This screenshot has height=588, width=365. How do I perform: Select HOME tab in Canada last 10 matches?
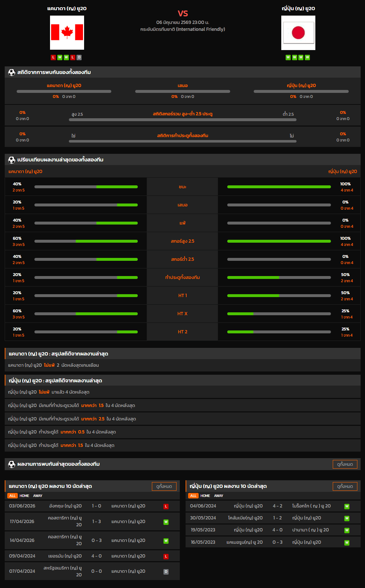24,496
